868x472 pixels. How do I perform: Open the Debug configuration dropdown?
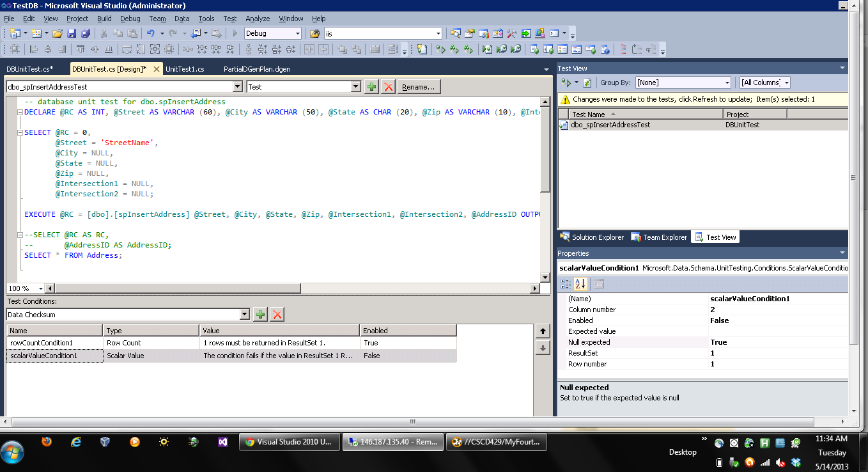[x=297, y=33]
